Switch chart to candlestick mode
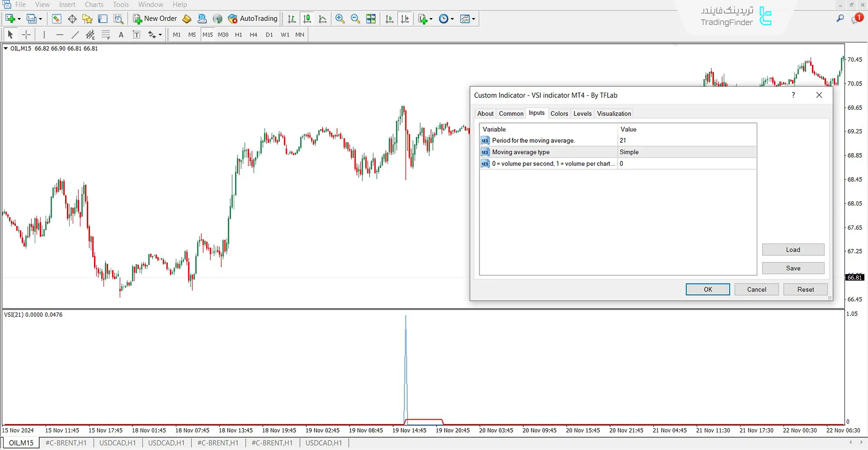 tap(307, 19)
